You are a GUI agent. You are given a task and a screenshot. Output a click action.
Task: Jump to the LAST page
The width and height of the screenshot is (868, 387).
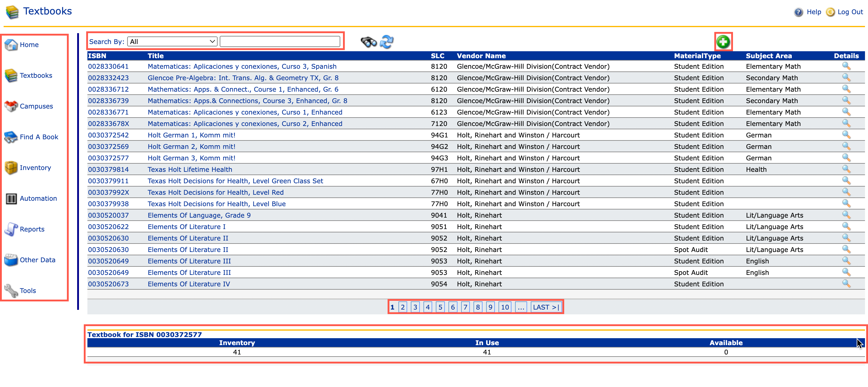[x=546, y=307]
